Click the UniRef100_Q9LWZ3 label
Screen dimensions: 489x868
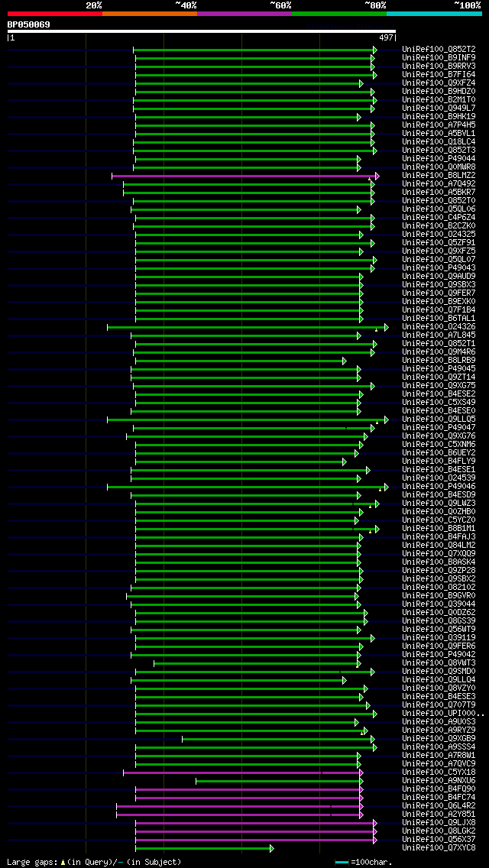coord(439,504)
